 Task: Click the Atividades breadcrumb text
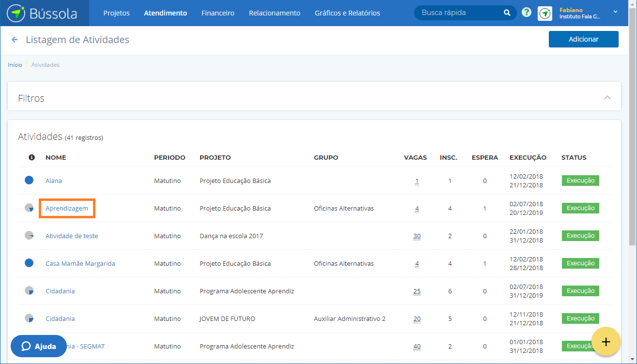click(x=46, y=64)
